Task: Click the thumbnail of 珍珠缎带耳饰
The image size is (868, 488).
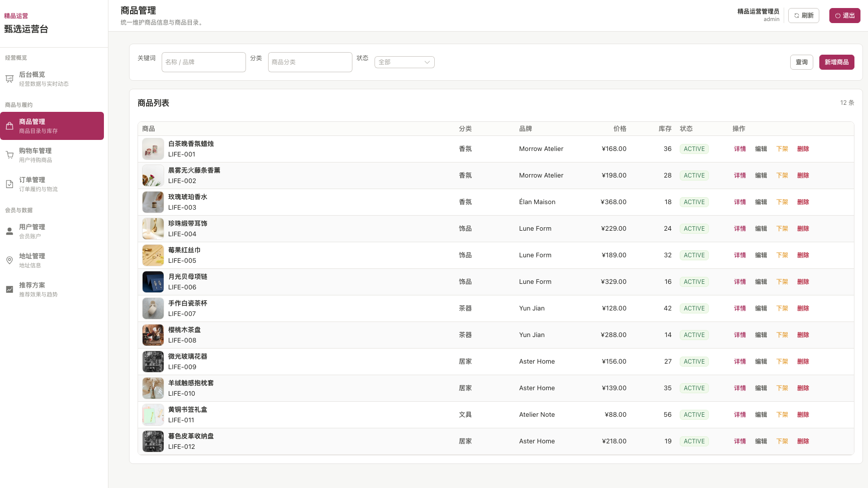Action: pos(153,229)
